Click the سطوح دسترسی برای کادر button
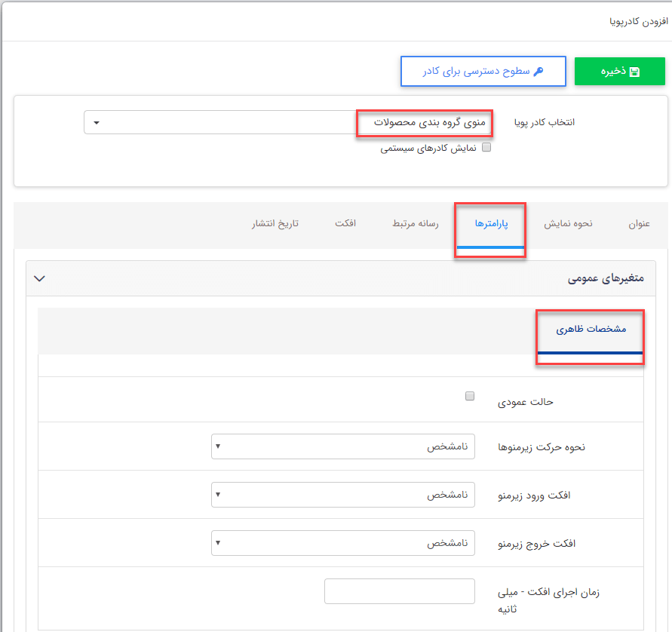The width and height of the screenshot is (672, 632). [x=483, y=71]
